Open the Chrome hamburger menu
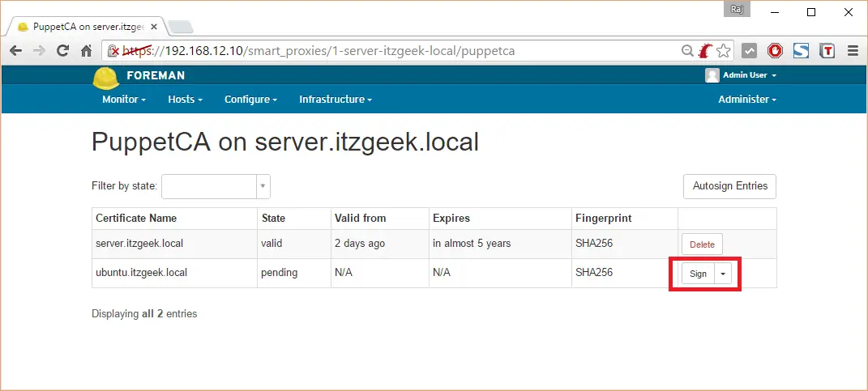This screenshot has width=868, height=391. click(x=853, y=51)
